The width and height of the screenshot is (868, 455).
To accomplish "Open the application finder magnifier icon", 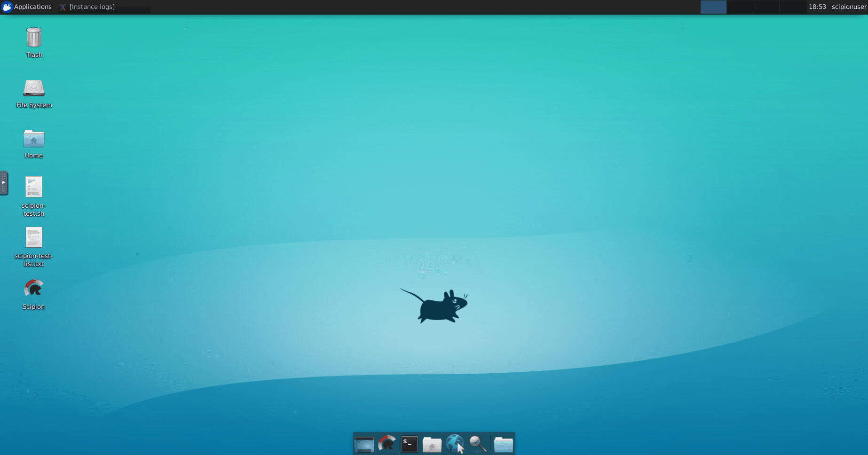I will pyautogui.click(x=477, y=444).
